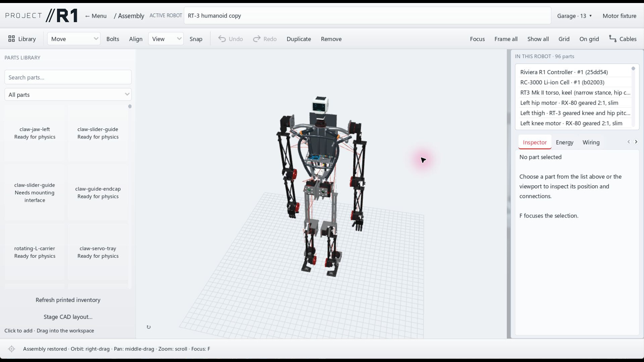Open the Move mode dropdown

click(x=74, y=39)
